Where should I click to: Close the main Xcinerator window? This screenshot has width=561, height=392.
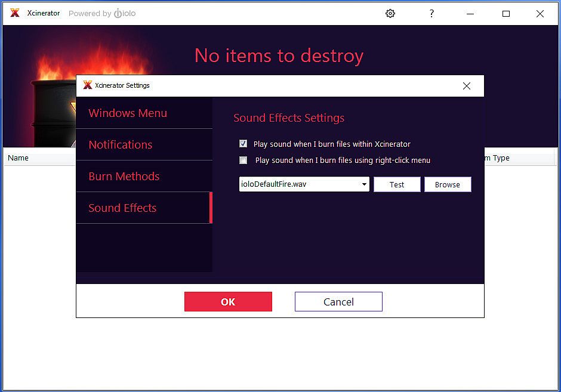point(540,14)
